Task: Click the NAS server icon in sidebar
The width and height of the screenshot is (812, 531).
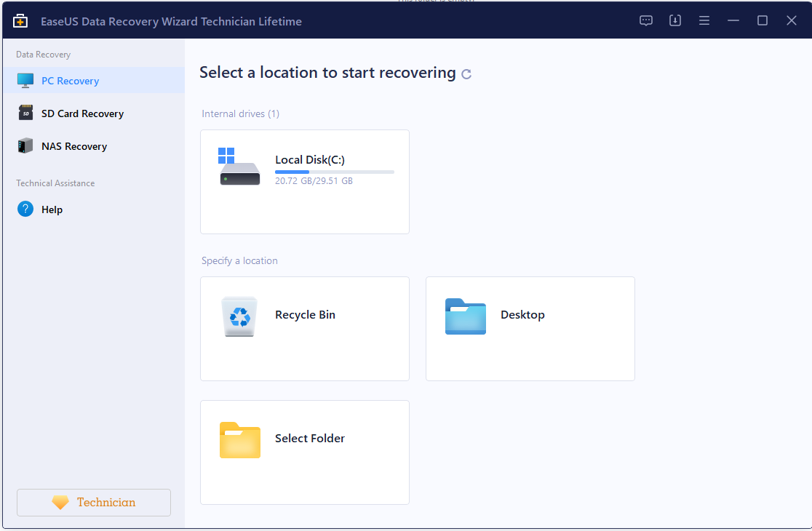Action: click(x=25, y=146)
